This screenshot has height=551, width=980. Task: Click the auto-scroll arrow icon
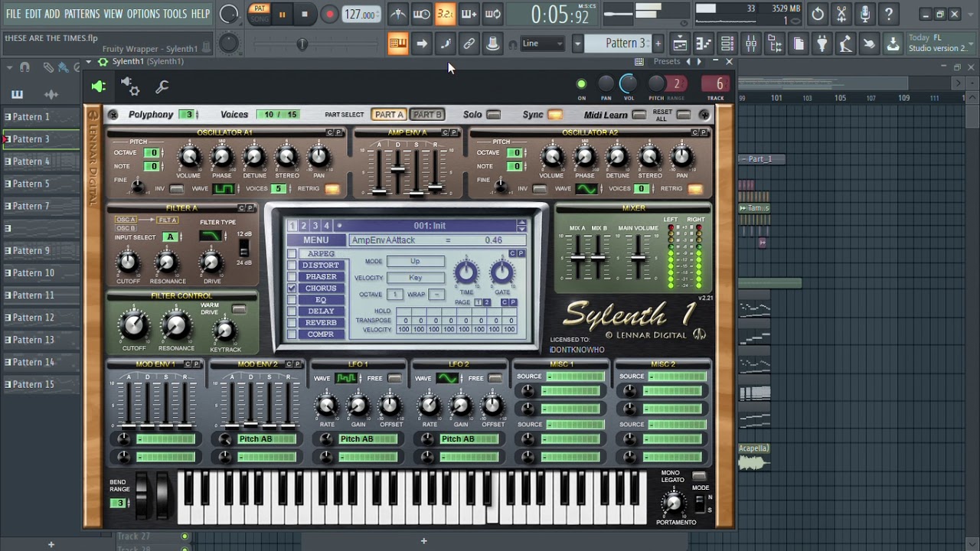(x=422, y=44)
